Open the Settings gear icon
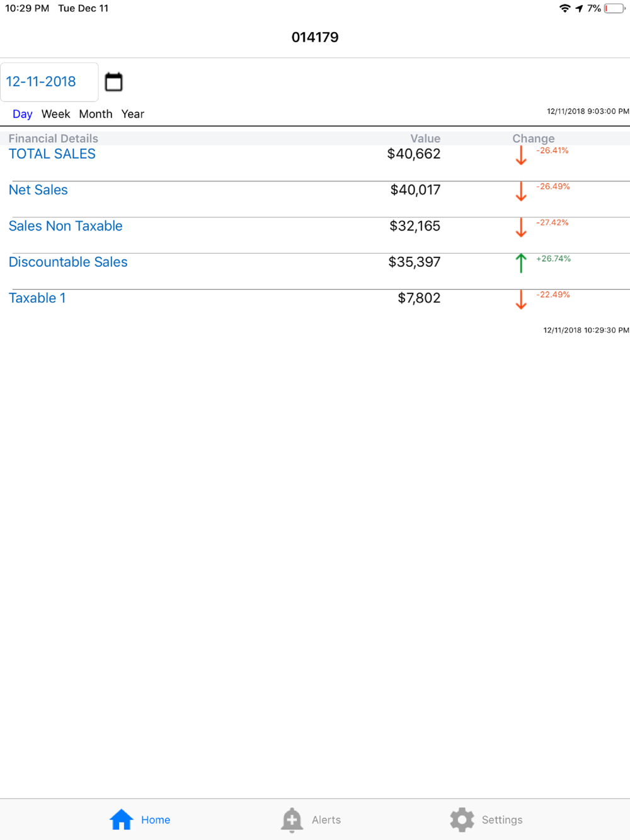This screenshot has width=630, height=840. click(x=462, y=819)
